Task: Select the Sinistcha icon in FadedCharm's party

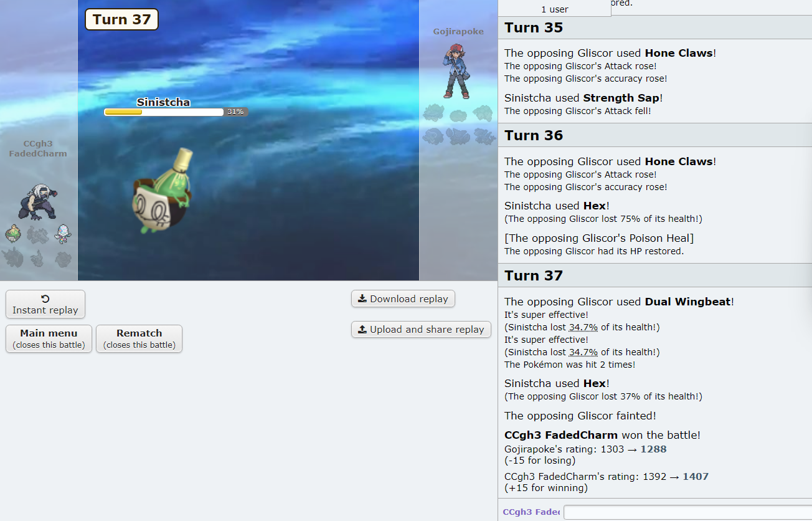Action: click(13, 234)
